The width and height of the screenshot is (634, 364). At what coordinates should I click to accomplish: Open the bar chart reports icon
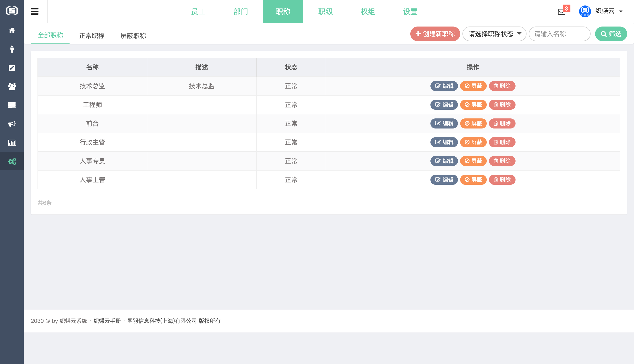click(12, 143)
